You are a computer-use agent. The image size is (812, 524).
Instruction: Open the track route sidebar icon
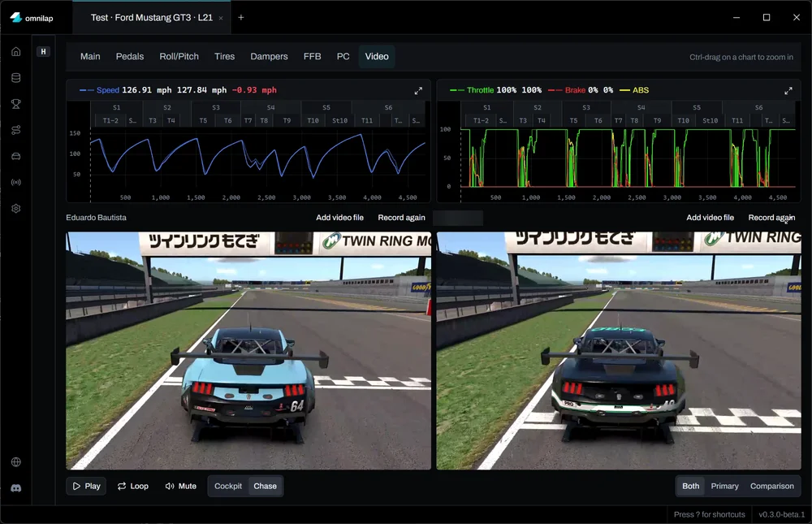(16, 130)
